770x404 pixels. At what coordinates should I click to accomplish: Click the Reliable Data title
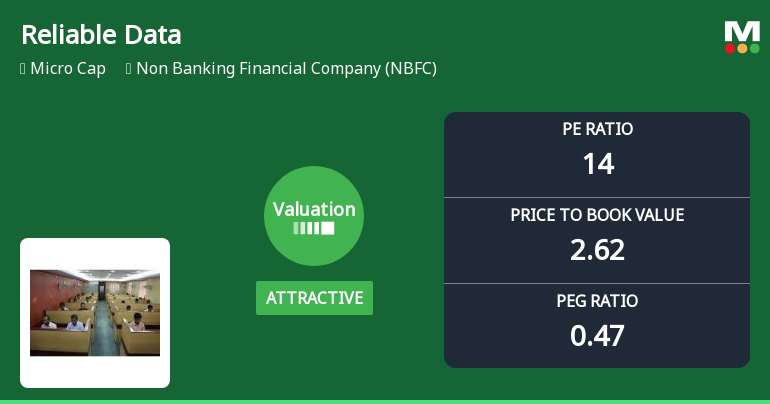pos(101,35)
